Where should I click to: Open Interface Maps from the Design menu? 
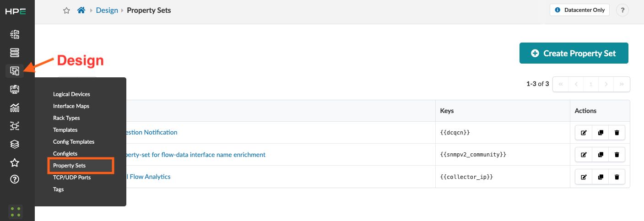coord(71,106)
